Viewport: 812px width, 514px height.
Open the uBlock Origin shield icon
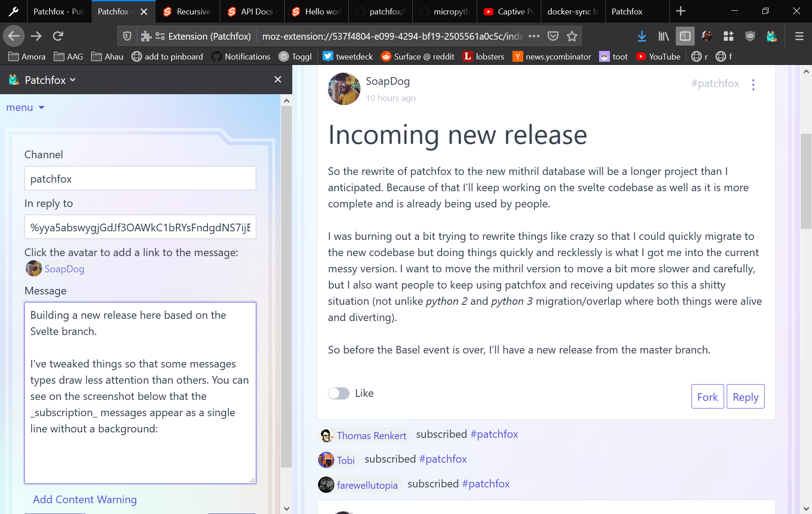[750, 36]
